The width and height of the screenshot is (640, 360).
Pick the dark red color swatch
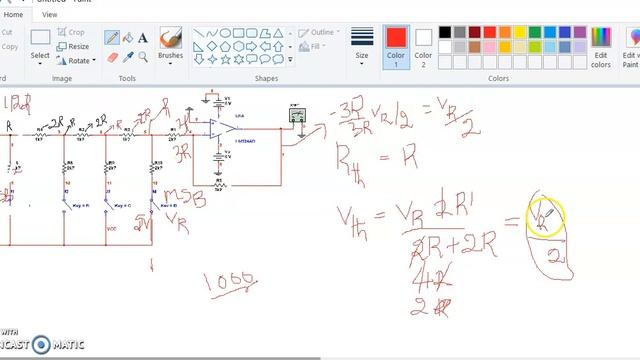tap(475, 32)
